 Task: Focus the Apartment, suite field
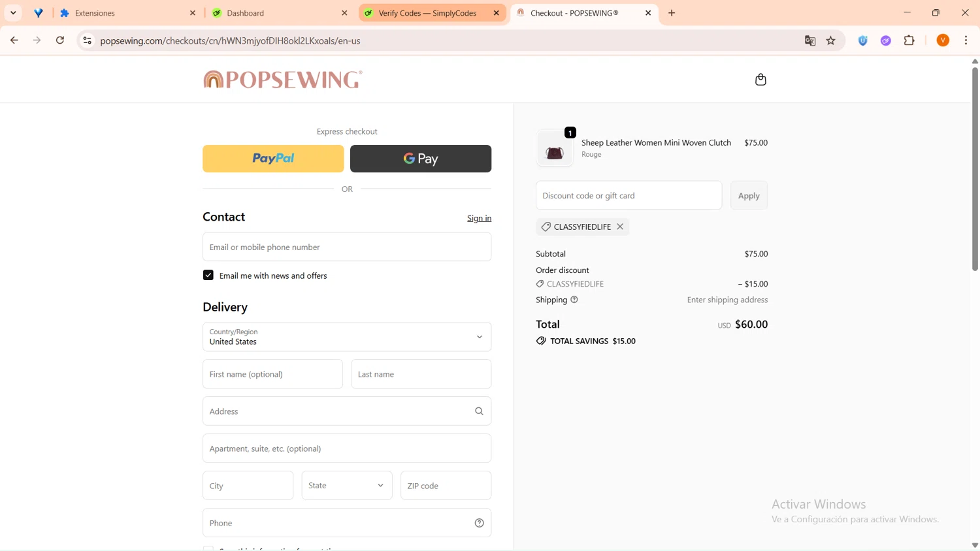[347, 449]
